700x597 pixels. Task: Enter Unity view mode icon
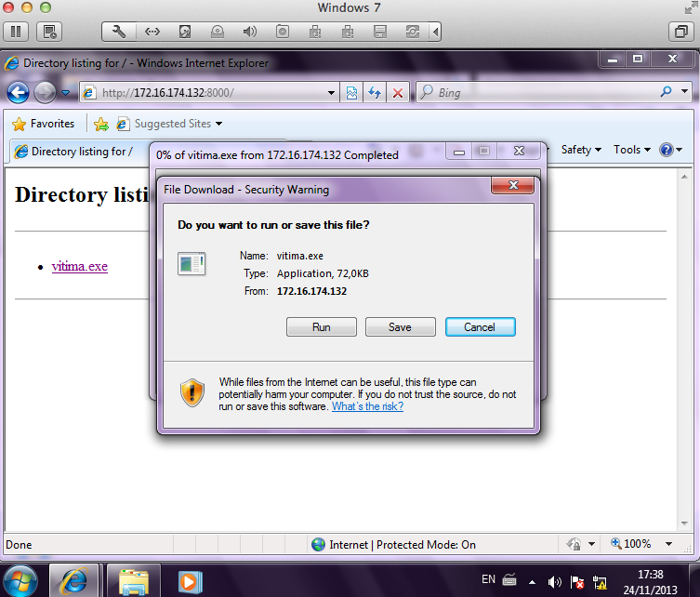click(681, 32)
